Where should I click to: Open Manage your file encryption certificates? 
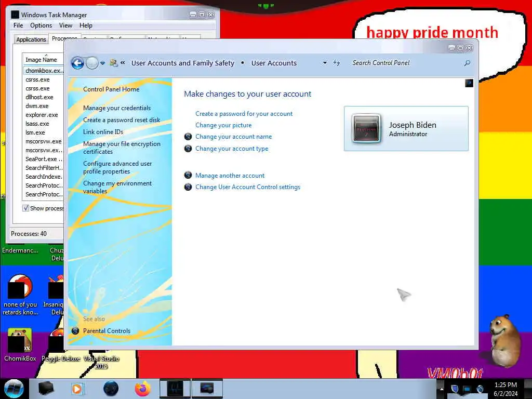click(x=122, y=148)
